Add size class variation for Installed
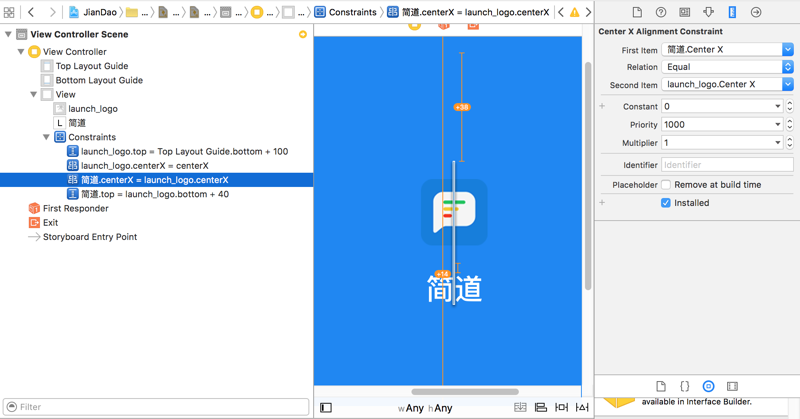The height and width of the screenshot is (419, 800). point(602,203)
